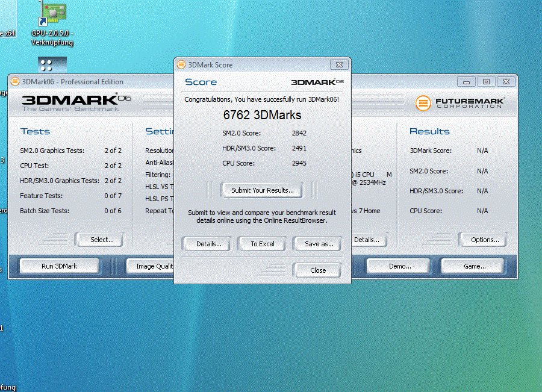Viewport: 542px width, 392px height.
Task: Close the 3DMark06 Professional Edition window
Action: coord(506,82)
